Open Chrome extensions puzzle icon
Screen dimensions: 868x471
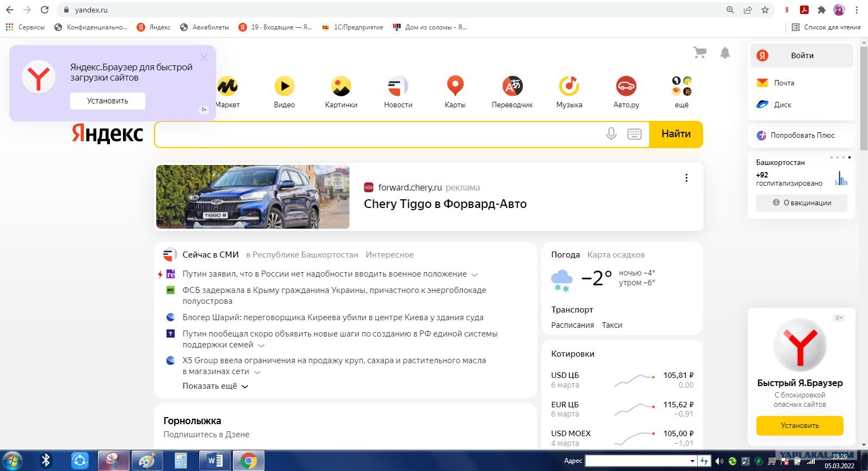click(822, 10)
